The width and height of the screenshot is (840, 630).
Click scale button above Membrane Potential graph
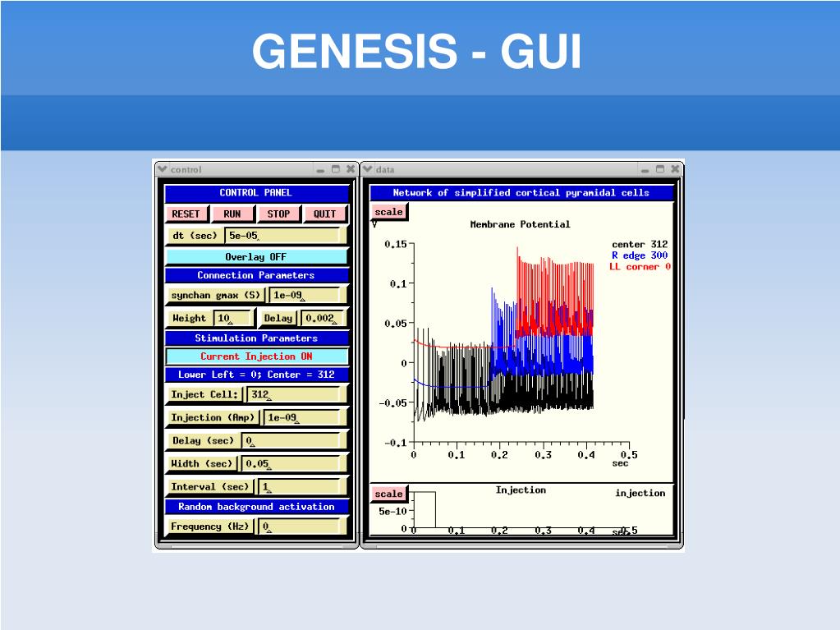click(x=389, y=212)
